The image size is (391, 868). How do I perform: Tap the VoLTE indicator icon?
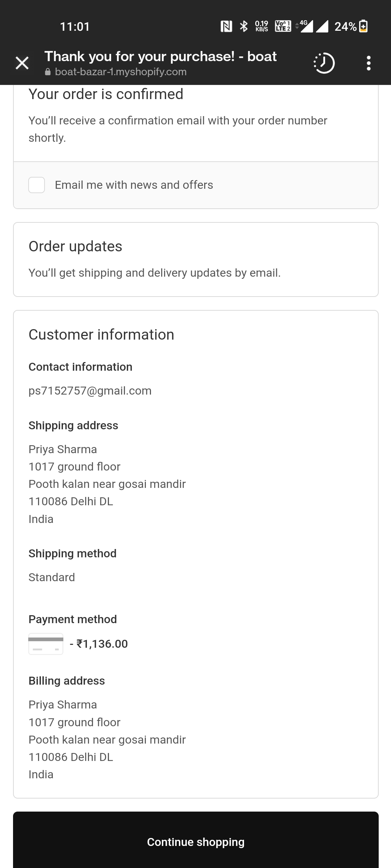(x=283, y=26)
